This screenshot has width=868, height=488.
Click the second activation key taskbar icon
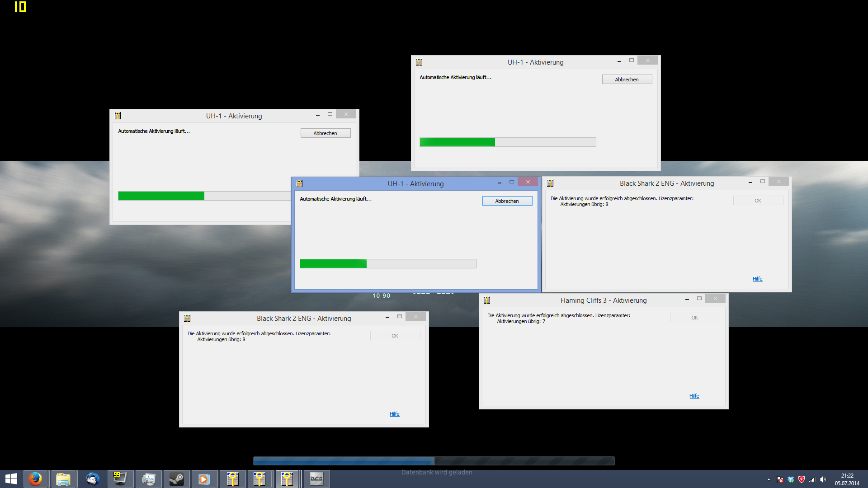(259, 479)
